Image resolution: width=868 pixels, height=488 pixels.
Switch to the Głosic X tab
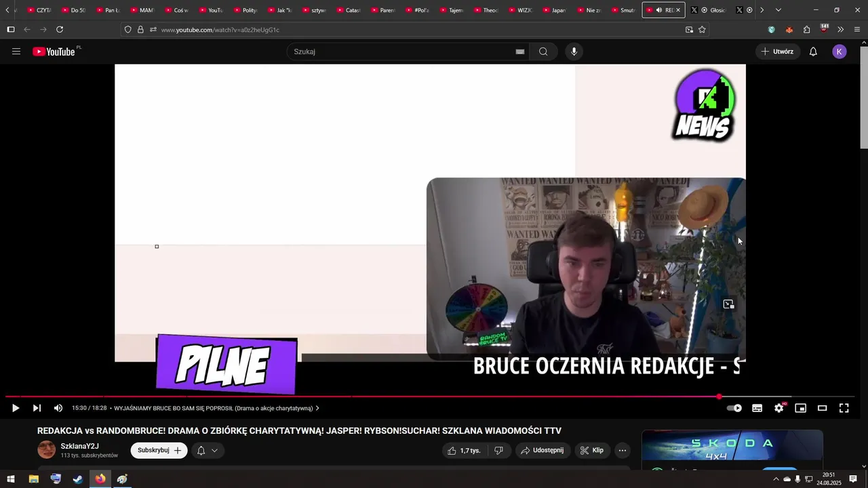(x=709, y=10)
